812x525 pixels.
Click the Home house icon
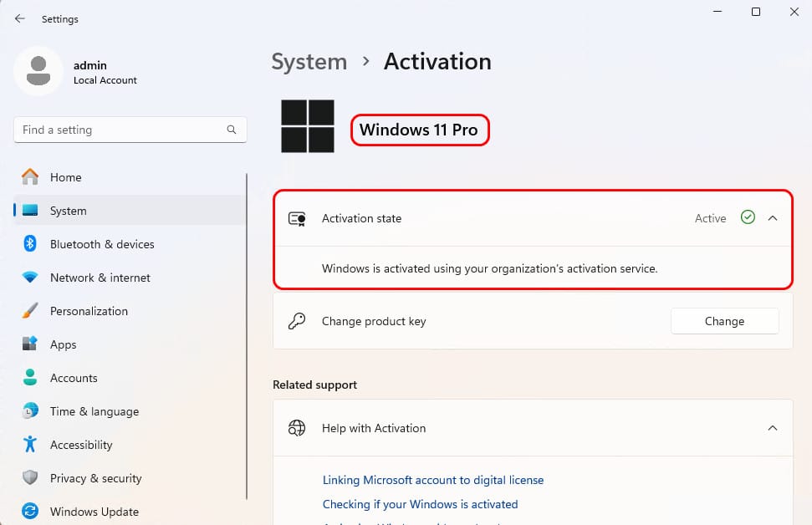[30, 177]
